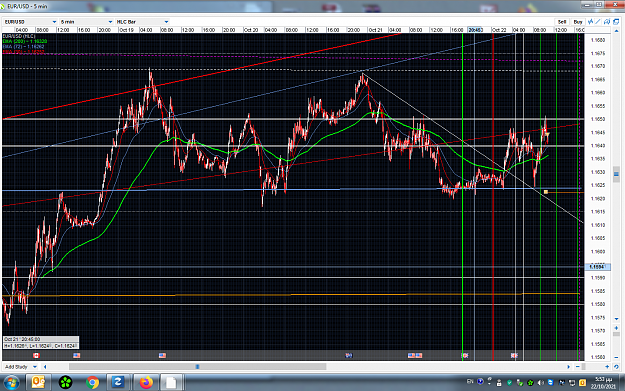This screenshot has height=391, width=625.
Task: Click the chart snapshot tool icon
Action: pos(607,22)
